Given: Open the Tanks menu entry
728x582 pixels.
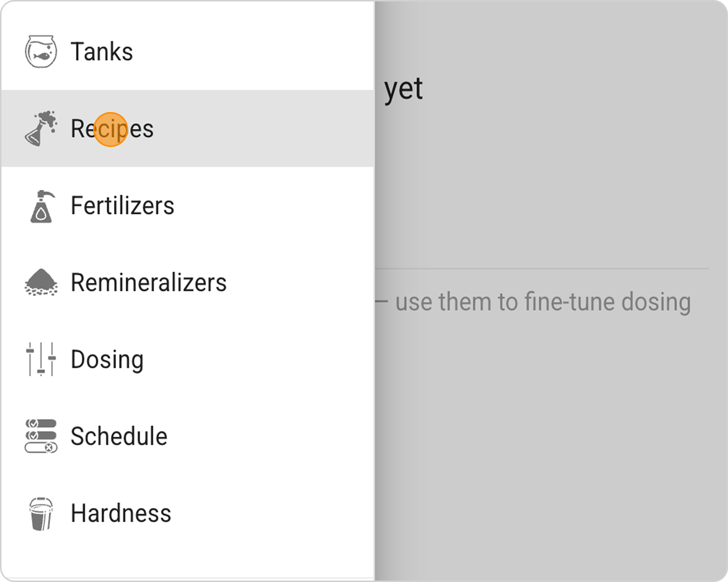Looking at the screenshot, I should point(102,52).
